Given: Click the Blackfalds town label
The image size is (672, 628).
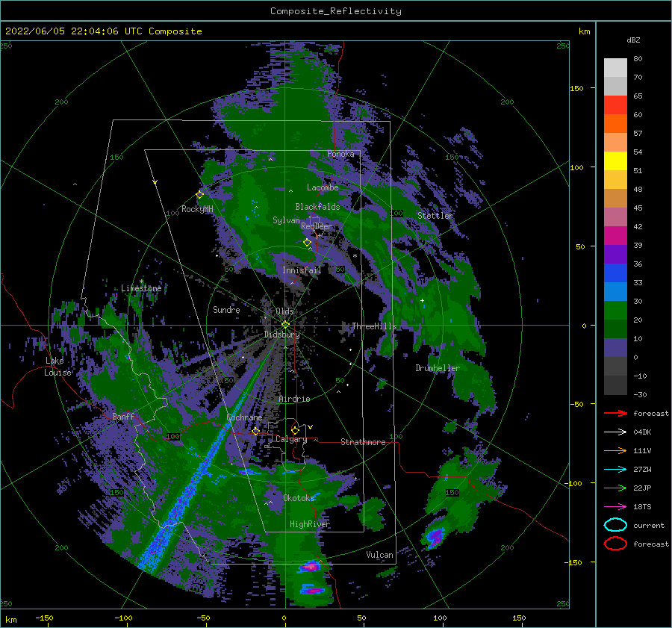Looking at the screenshot, I should [317, 207].
